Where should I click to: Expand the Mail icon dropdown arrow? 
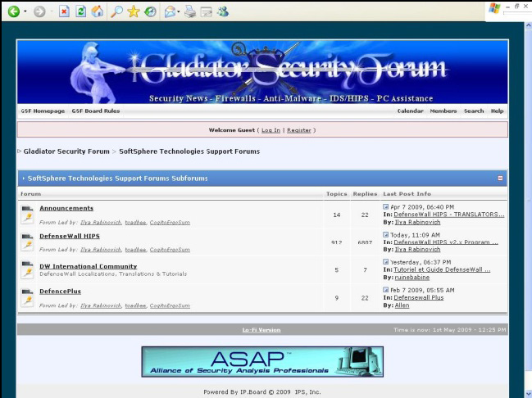[178, 12]
